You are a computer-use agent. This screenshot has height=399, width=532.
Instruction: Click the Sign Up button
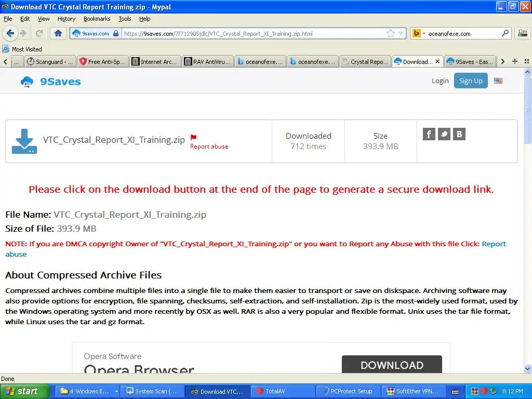471,81
